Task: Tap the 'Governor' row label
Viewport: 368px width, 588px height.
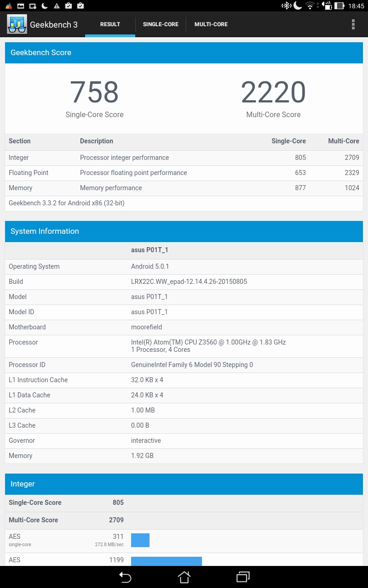Action: pyautogui.click(x=22, y=441)
